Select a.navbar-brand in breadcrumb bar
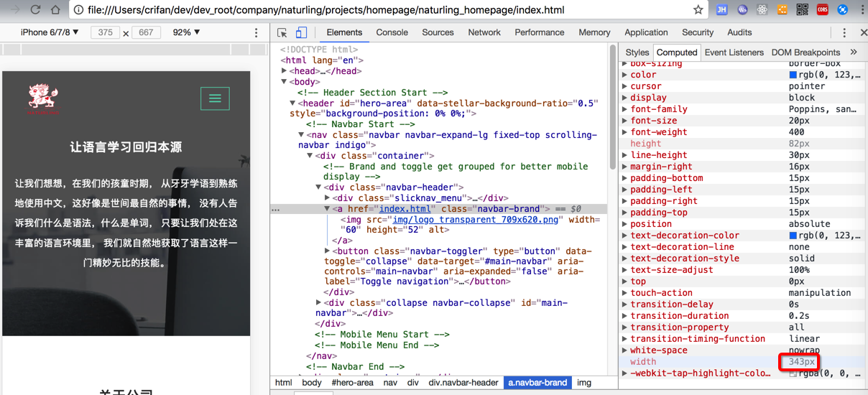868x395 pixels. pyautogui.click(x=538, y=383)
